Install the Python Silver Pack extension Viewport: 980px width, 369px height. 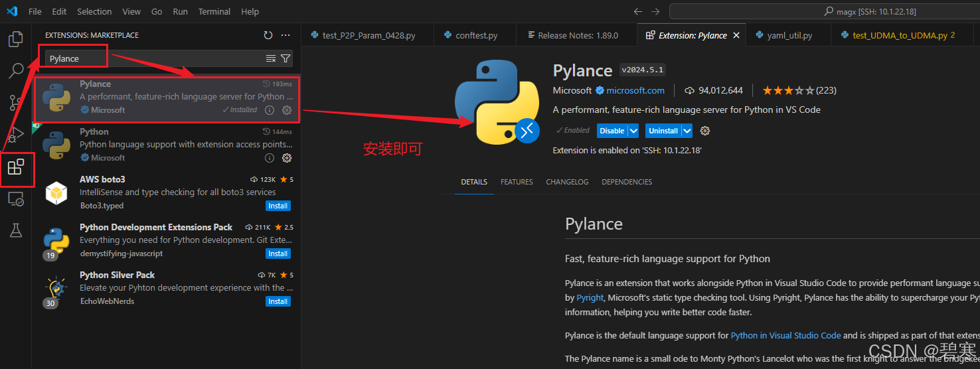point(278,301)
